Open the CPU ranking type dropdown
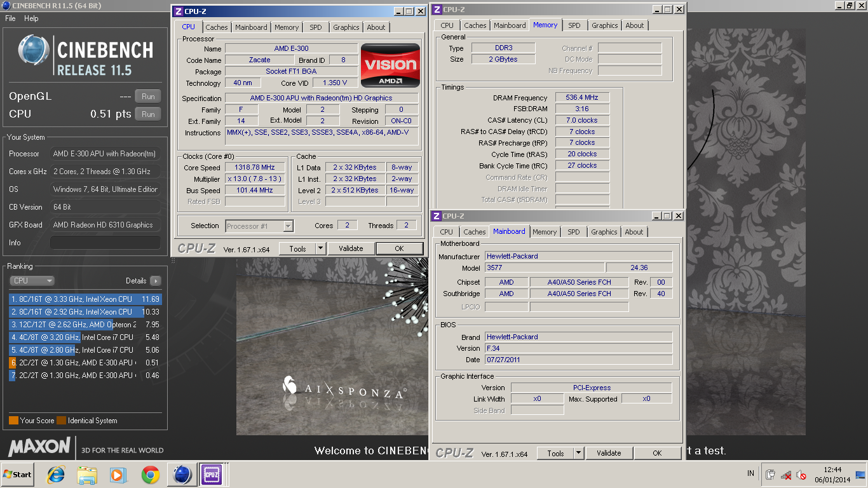This screenshot has height=488, width=868. (32, 281)
